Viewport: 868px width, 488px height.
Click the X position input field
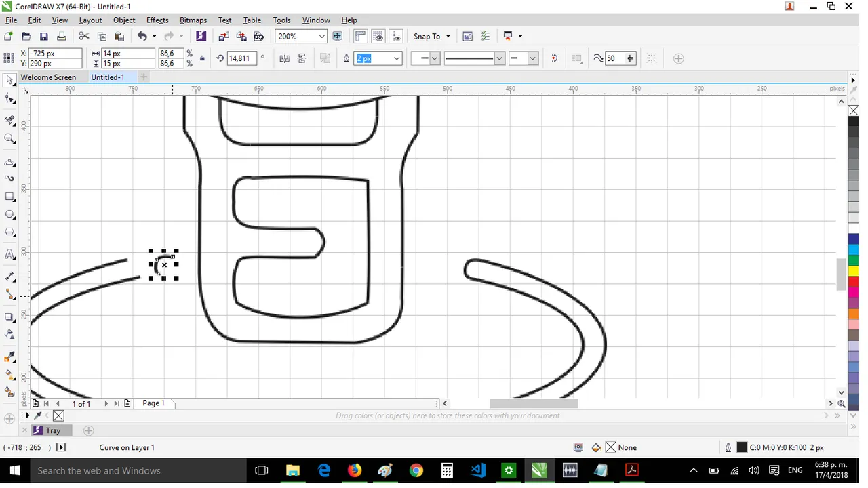54,54
